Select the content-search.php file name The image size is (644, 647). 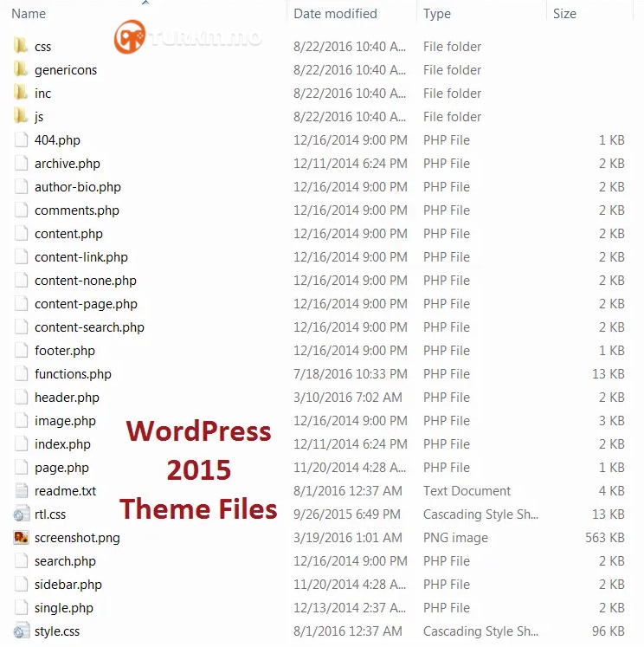[x=89, y=327]
